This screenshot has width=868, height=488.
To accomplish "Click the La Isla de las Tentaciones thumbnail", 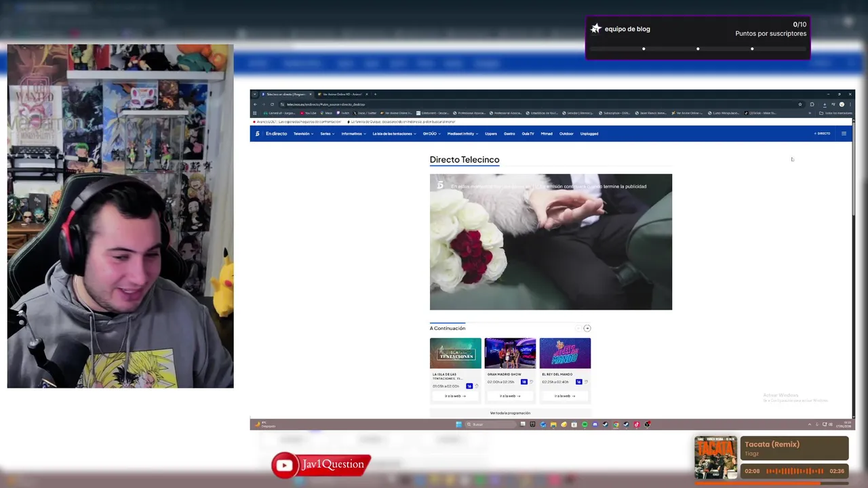I will click(x=455, y=353).
